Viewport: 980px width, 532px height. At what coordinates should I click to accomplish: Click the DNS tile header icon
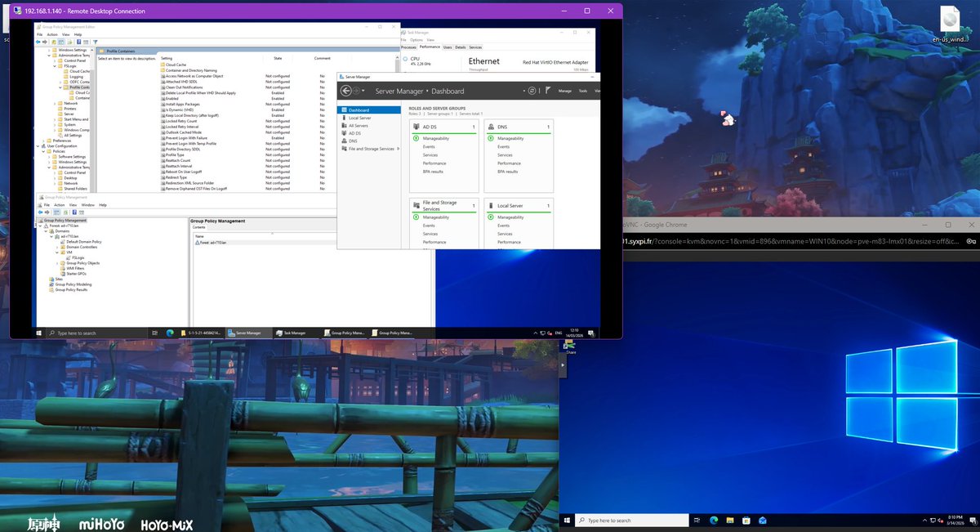[491, 127]
